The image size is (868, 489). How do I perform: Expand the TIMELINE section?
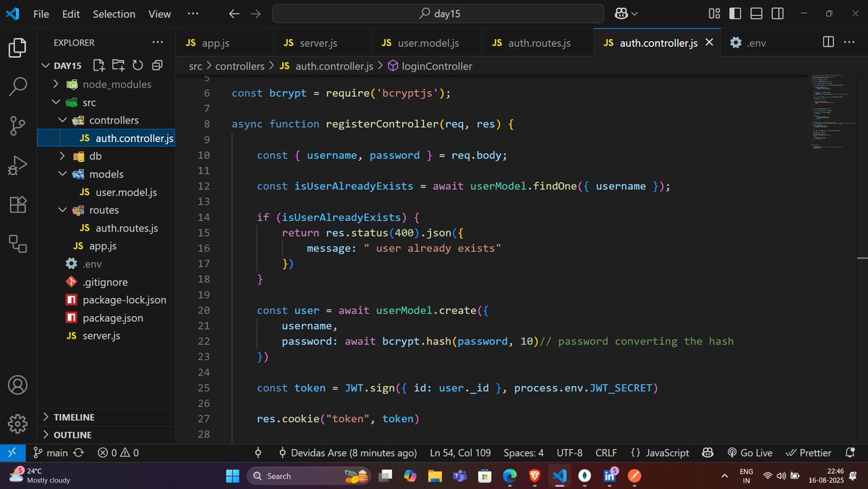click(x=106, y=417)
